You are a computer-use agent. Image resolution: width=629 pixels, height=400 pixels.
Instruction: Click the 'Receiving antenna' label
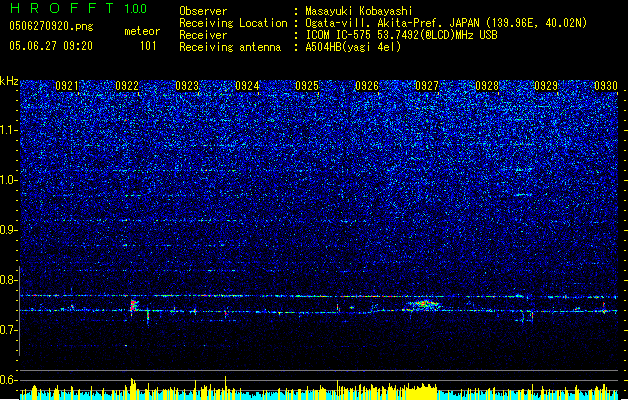click(230, 47)
